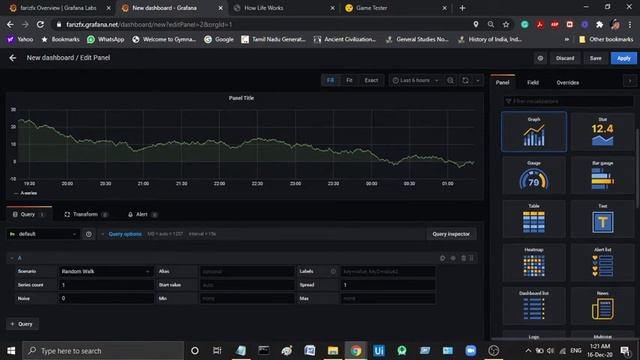Collapse query row A

[11, 258]
